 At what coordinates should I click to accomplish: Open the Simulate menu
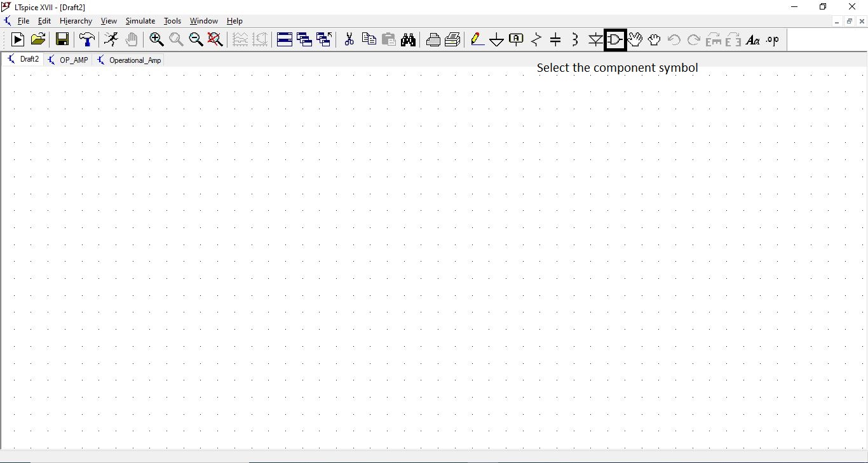(140, 21)
